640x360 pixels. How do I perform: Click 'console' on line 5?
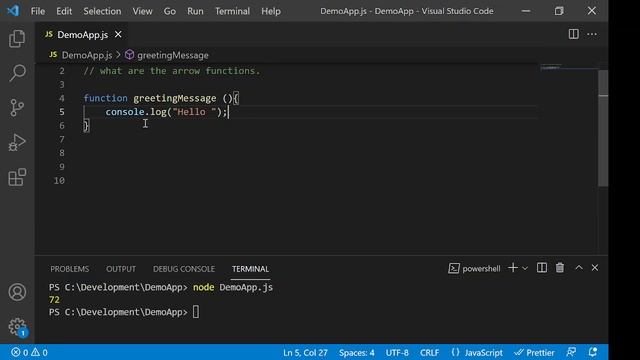125,112
